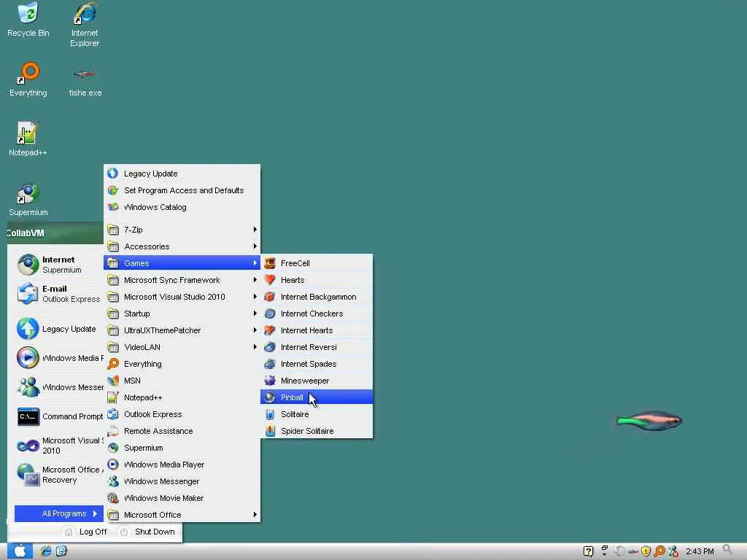Select the fishe.exe desktop icon
The image size is (747, 560).
coord(85,82)
